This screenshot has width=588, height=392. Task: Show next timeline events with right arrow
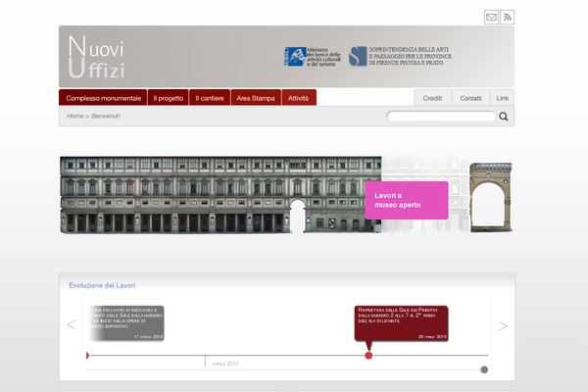point(503,325)
